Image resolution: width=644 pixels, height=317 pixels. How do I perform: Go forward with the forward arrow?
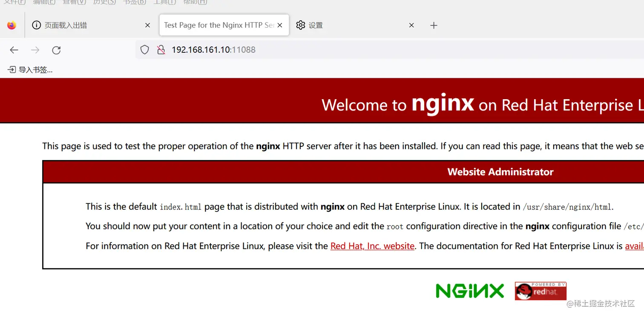pyautogui.click(x=35, y=50)
